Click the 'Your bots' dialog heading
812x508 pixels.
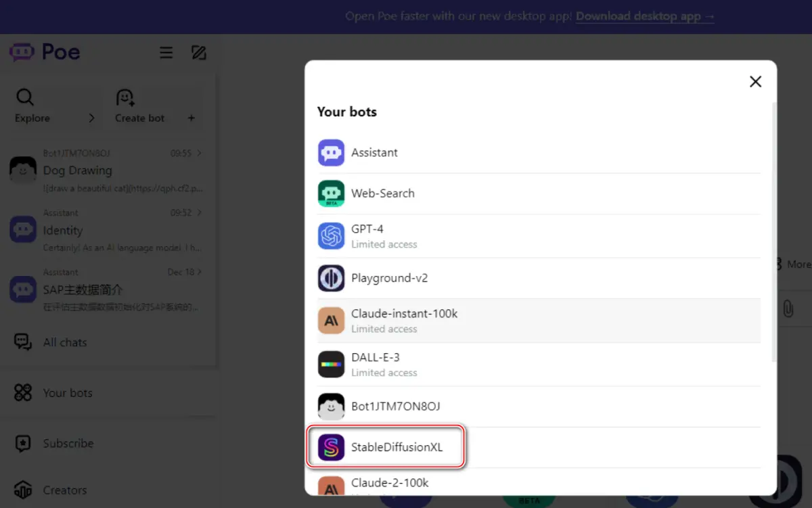(347, 112)
